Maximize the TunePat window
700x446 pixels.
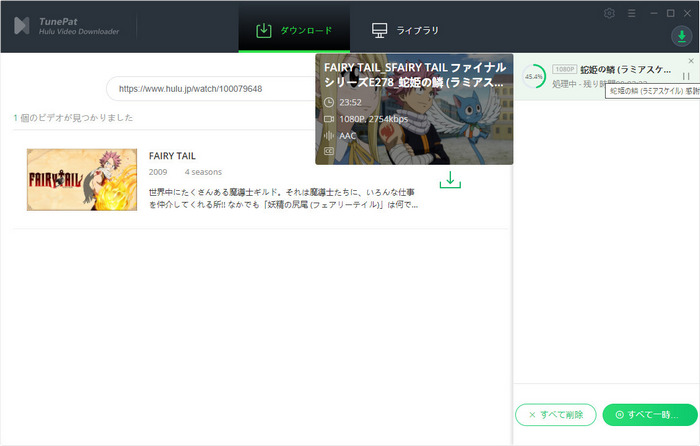coord(671,13)
